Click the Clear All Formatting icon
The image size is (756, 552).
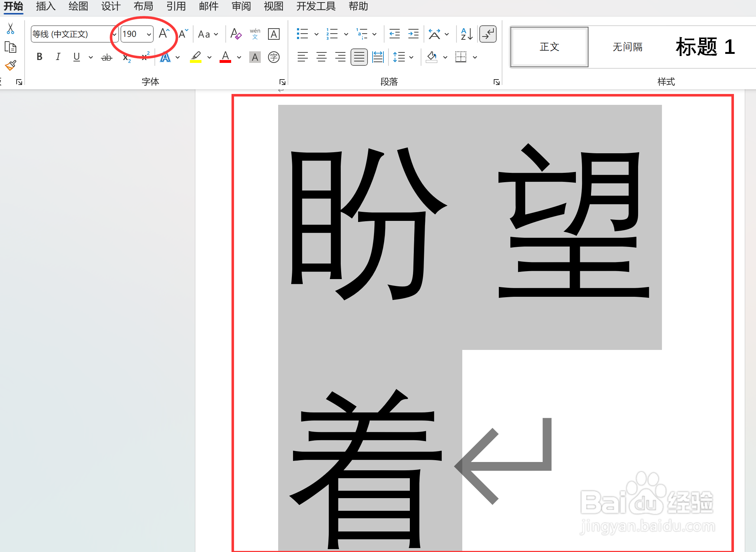(236, 34)
